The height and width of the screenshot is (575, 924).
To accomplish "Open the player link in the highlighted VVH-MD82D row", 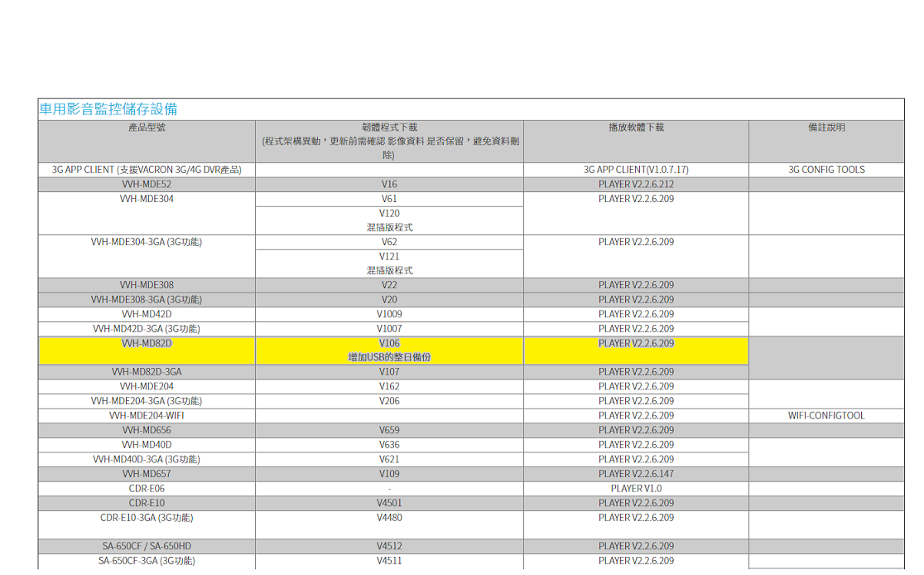I will (x=636, y=344).
